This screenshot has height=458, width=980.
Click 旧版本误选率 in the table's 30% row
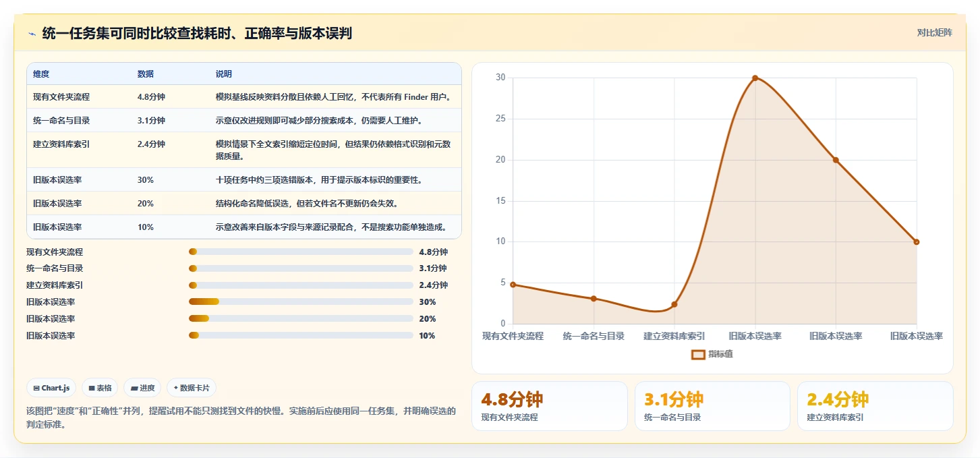(x=57, y=180)
